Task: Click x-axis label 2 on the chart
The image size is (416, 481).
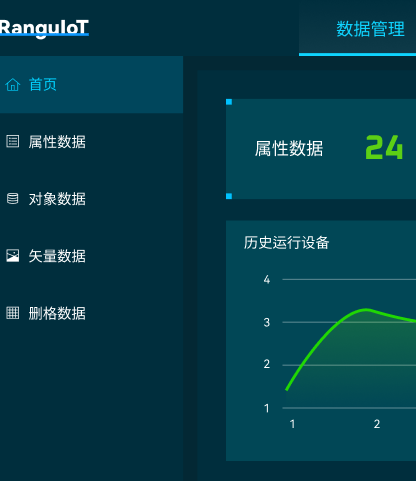Action: click(x=377, y=424)
